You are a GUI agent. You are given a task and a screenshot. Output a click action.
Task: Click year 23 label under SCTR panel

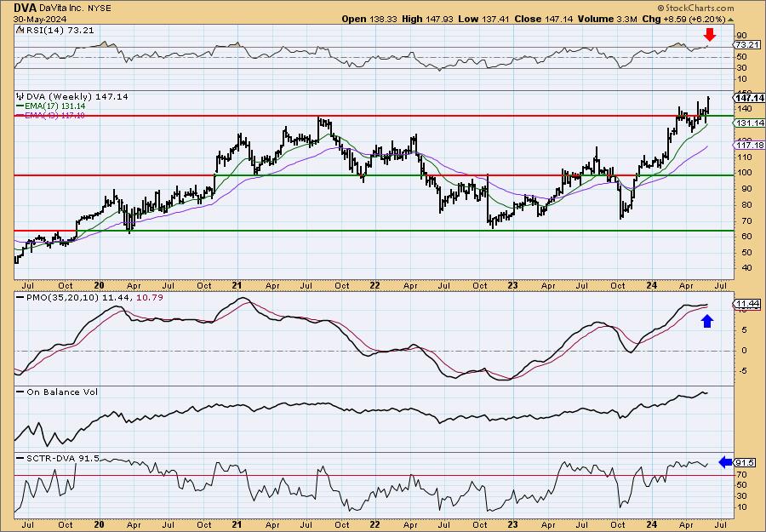[x=512, y=524]
